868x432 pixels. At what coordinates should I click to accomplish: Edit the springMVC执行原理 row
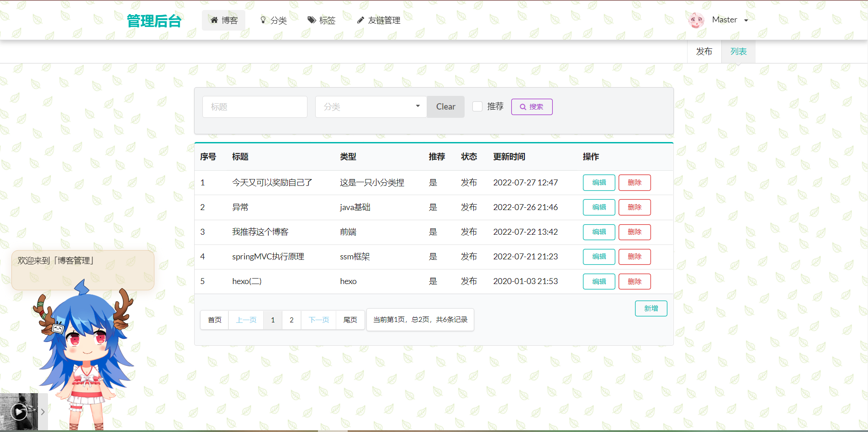point(599,257)
